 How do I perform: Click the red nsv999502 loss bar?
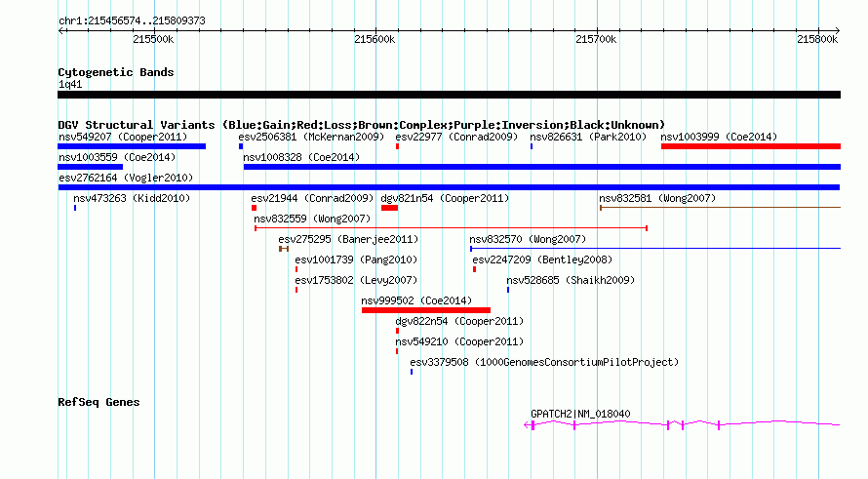click(426, 310)
